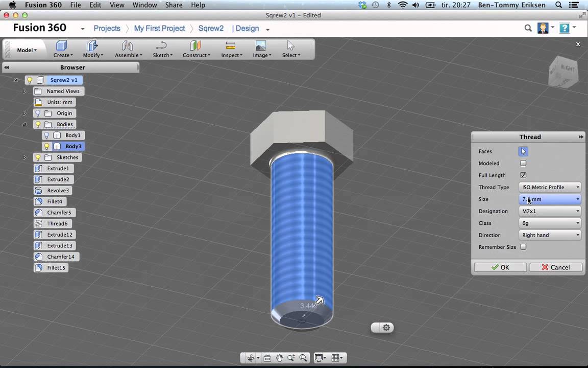This screenshot has width=588, height=368.
Task: Open the Help menu
Action: tap(198, 5)
